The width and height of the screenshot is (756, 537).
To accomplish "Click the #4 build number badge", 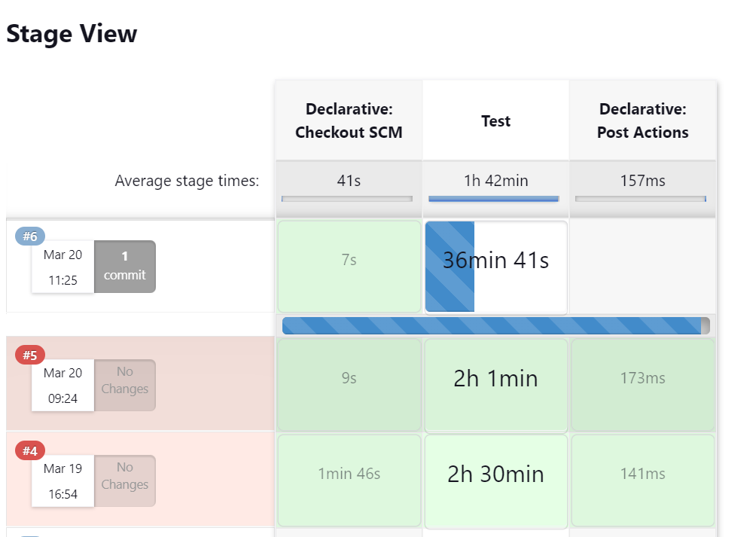I will (x=29, y=450).
